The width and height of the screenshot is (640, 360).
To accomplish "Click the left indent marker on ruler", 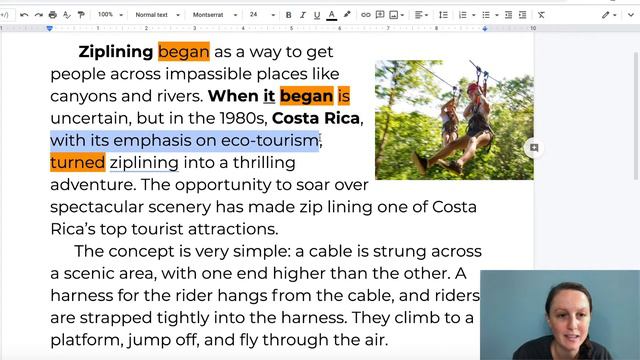I will pos(49,29).
